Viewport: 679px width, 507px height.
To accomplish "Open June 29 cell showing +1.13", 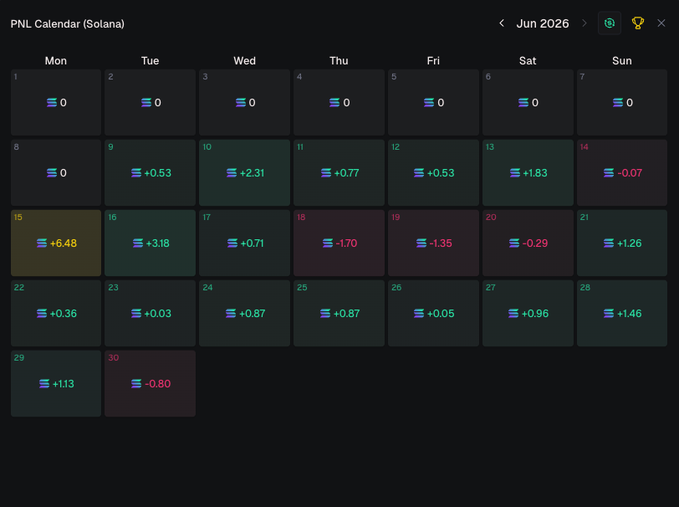I will (56, 384).
